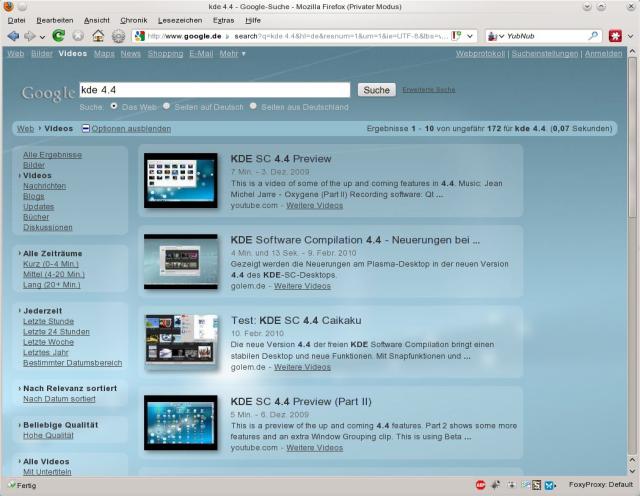Open the Chronik menu
The width and height of the screenshot is (640, 496).
(x=133, y=20)
